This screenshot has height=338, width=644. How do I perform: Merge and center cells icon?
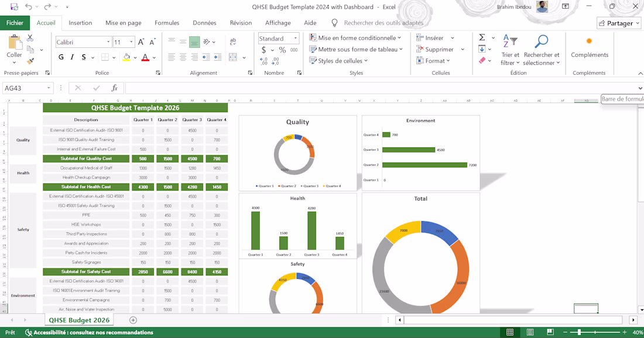click(233, 57)
